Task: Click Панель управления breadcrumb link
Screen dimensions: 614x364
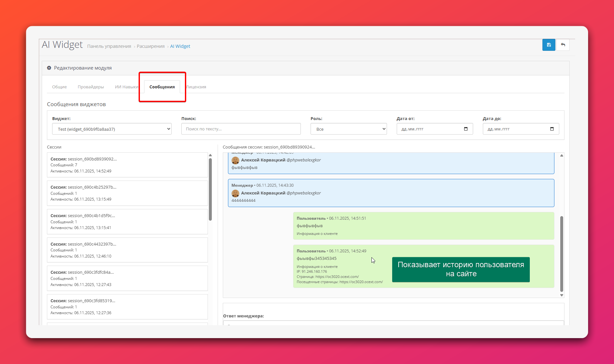Action: tap(109, 46)
